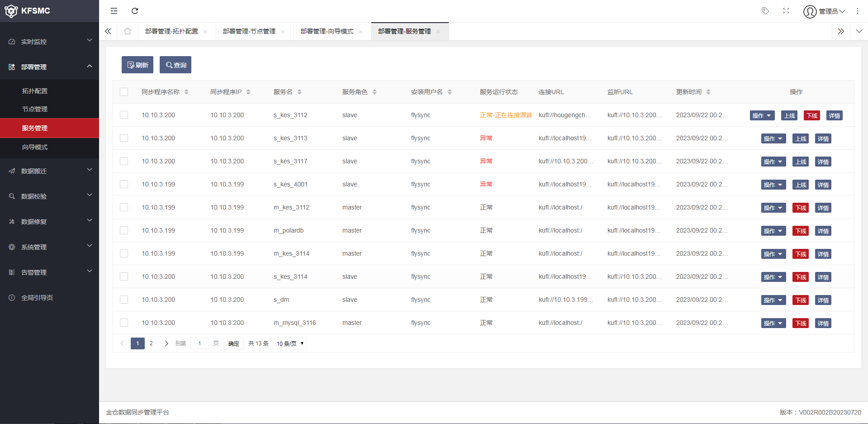Viewport: 868px width, 424px height.
Task: Open the tag icon in the top bar
Action: [765, 10]
